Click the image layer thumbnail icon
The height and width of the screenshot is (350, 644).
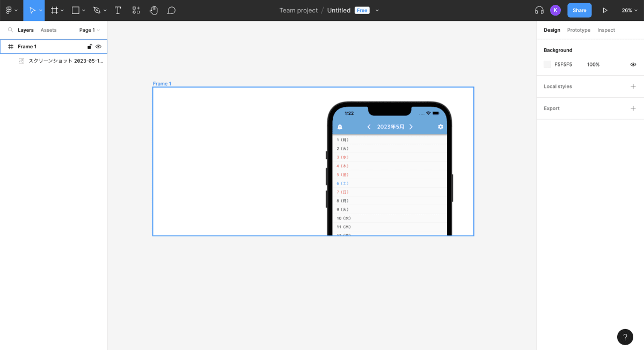tap(21, 61)
